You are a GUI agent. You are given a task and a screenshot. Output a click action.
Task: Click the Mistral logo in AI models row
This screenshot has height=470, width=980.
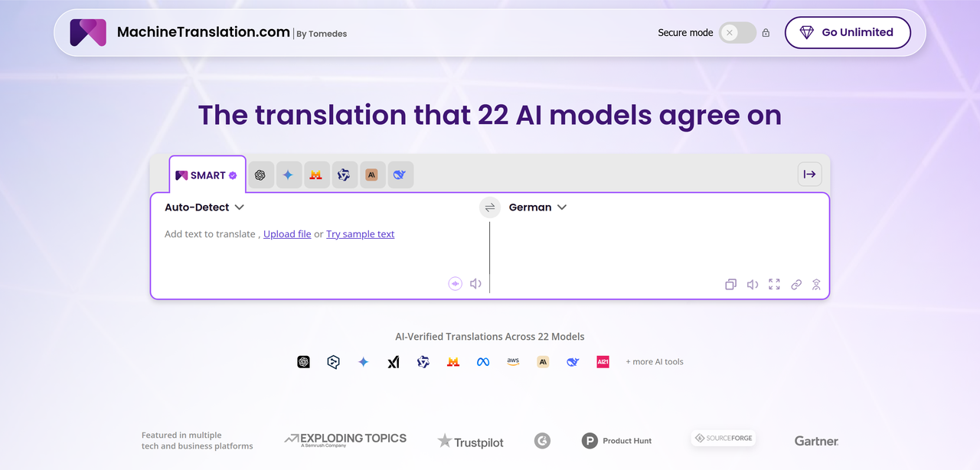coord(453,362)
